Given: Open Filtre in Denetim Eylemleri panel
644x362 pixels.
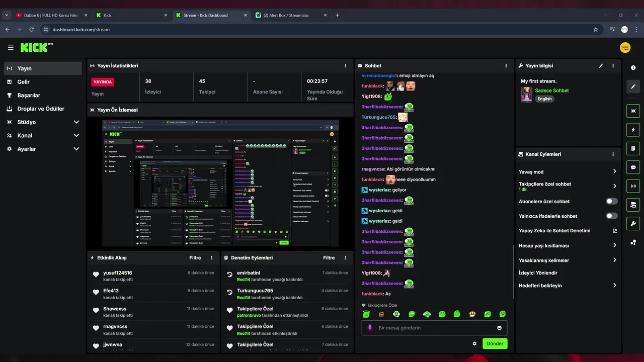Looking at the screenshot, I should click(x=329, y=258).
